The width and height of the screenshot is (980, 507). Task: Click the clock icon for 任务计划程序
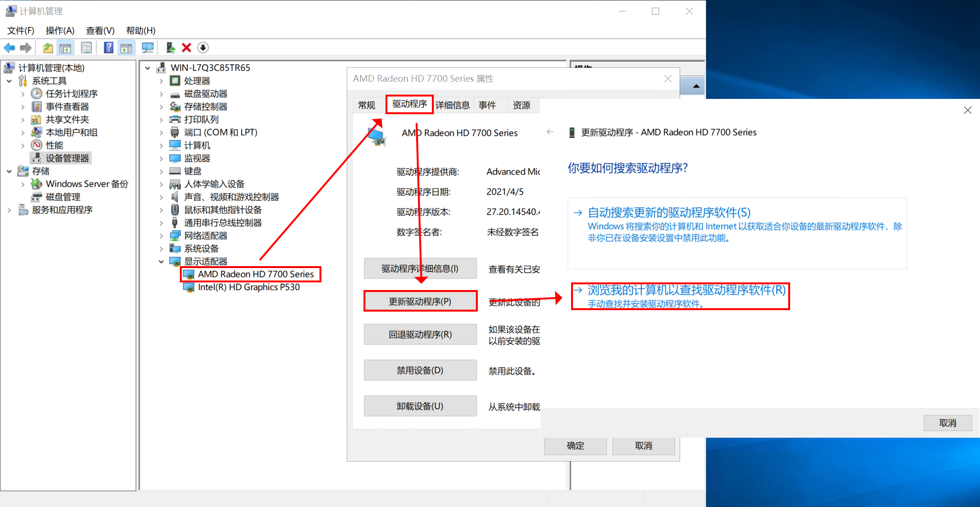[x=36, y=94]
